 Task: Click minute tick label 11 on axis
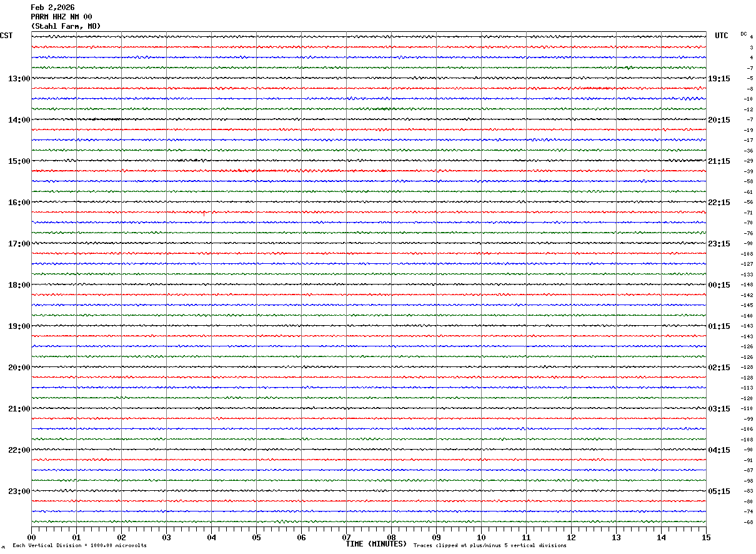526,538
